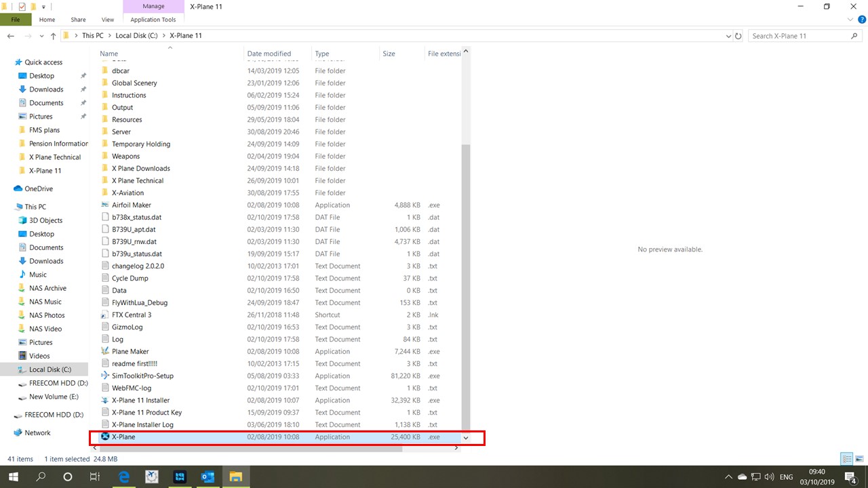Viewport: 868px width, 488px height.
Task: Open the ENG input language indicator
Action: (x=787, y=477)
